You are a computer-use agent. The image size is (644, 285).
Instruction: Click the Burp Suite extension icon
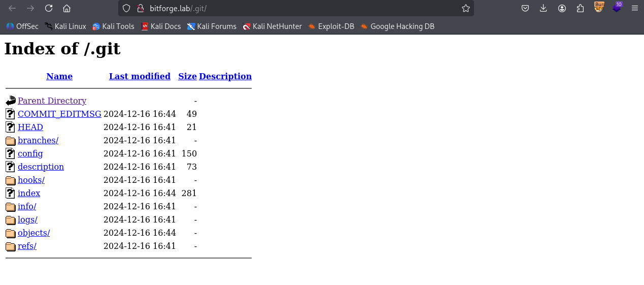pos(599,8)
